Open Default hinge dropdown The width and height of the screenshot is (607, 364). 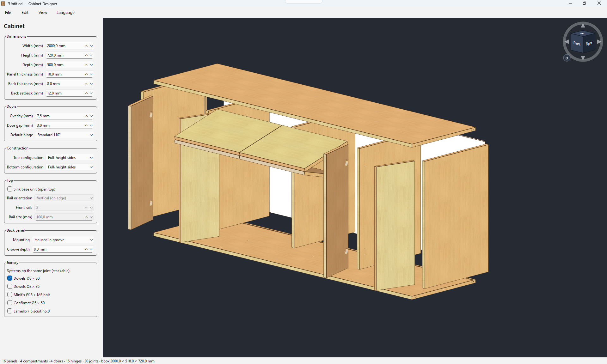pyautogui.click(x=65, y=135)
